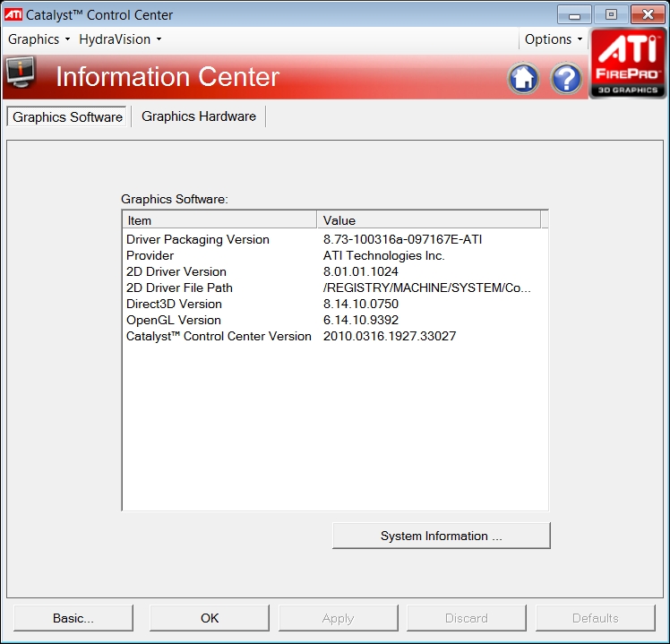Confirm with the OK button
The width and height of the screenshot is (670, 644).
pyautogui.click(x=210, y=618)
